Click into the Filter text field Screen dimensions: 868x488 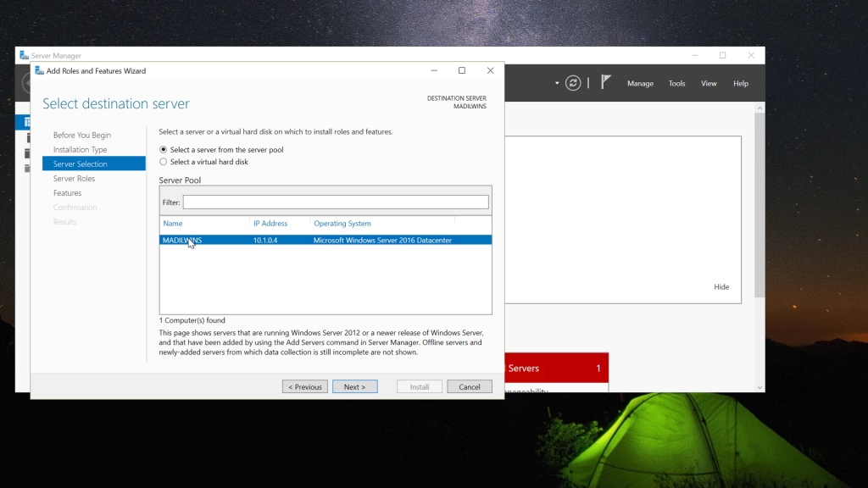[x=336, y=202]
